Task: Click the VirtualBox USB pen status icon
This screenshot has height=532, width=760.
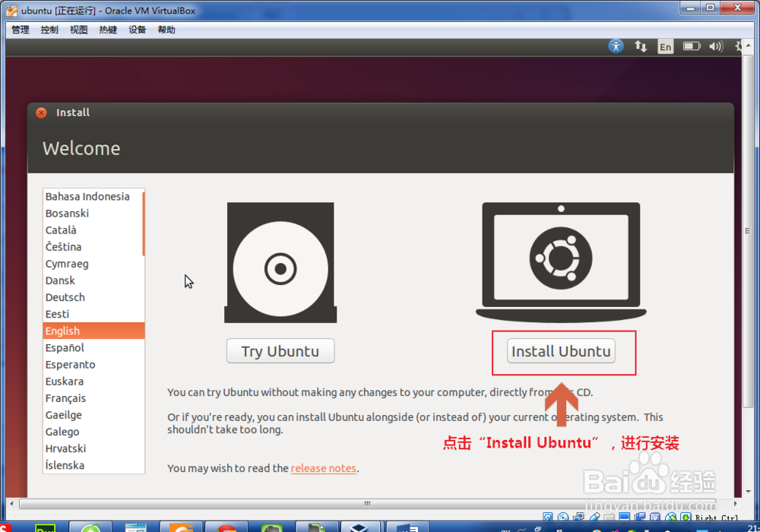Action: pyautogui.click(x=595, y=517)
